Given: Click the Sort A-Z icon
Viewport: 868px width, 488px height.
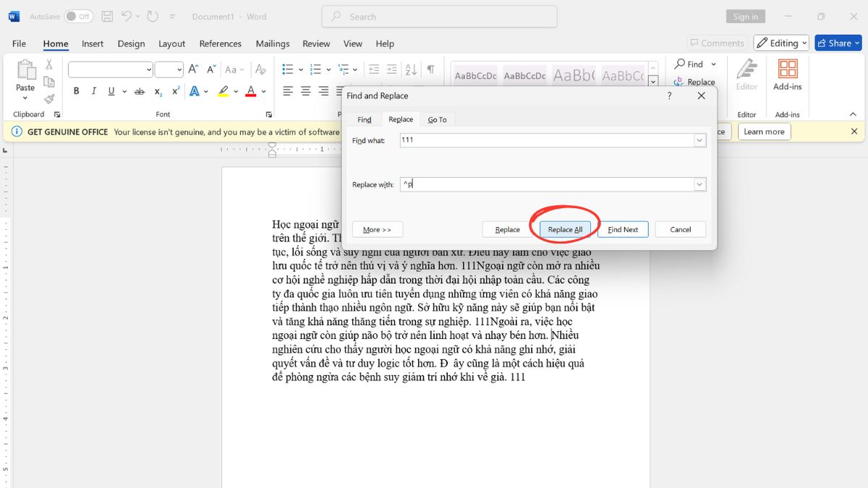Looking at the screenshot, I should [x=411, y=69].
